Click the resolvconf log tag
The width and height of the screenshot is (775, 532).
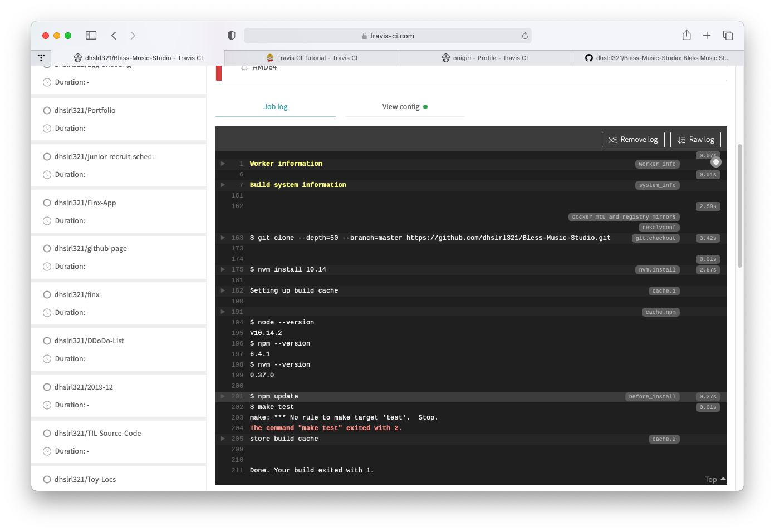(659, 228)
